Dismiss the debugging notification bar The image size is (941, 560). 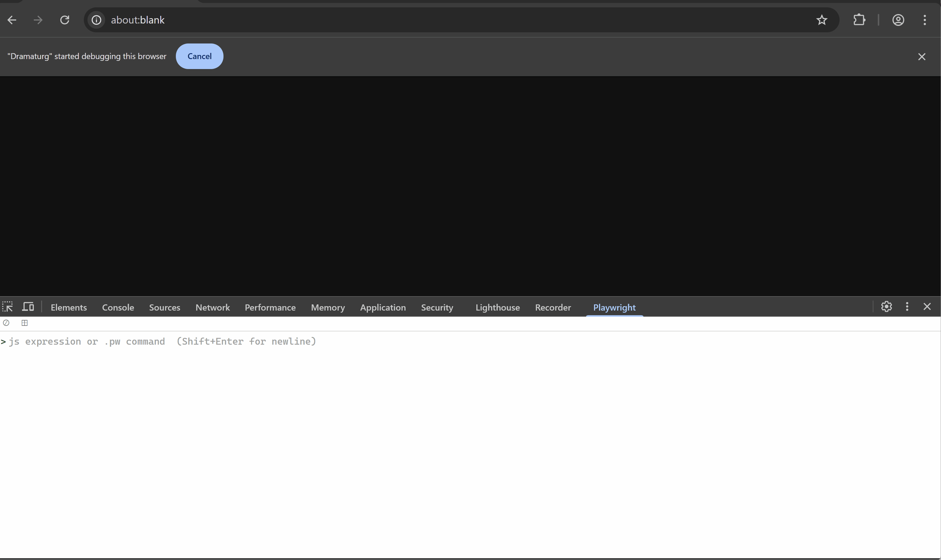point(922,57)
